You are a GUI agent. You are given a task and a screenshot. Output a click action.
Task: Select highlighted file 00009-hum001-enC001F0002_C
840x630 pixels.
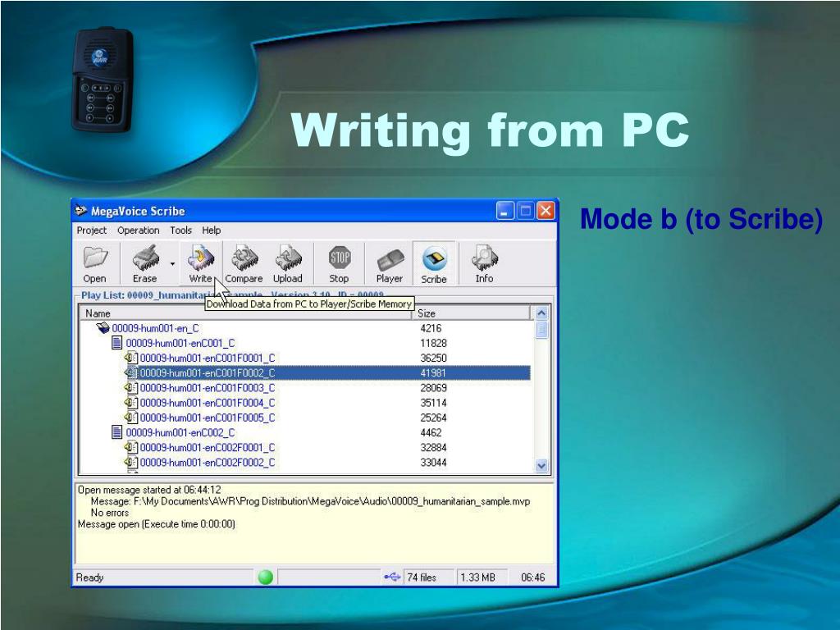click(208, 373)
